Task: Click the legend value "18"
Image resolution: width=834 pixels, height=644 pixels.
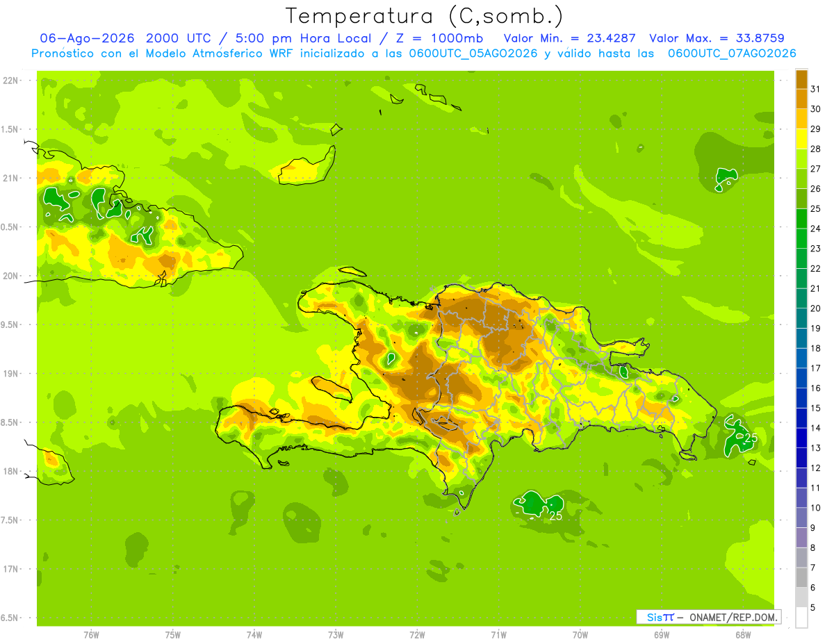Action: point(816,348)
